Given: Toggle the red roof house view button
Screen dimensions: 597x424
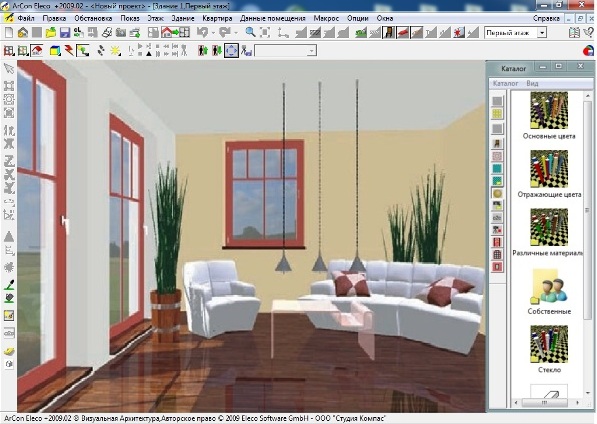Looking at the screenshot, I should point(37,51).
